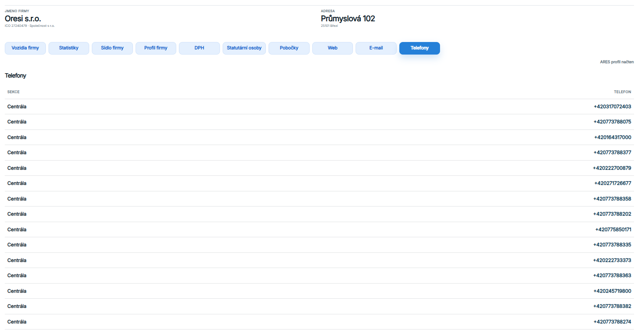Image resolution: width=644 pixels, height=336 pixels.
Task: Click phone number +420317072403
Action: point(612,107)
